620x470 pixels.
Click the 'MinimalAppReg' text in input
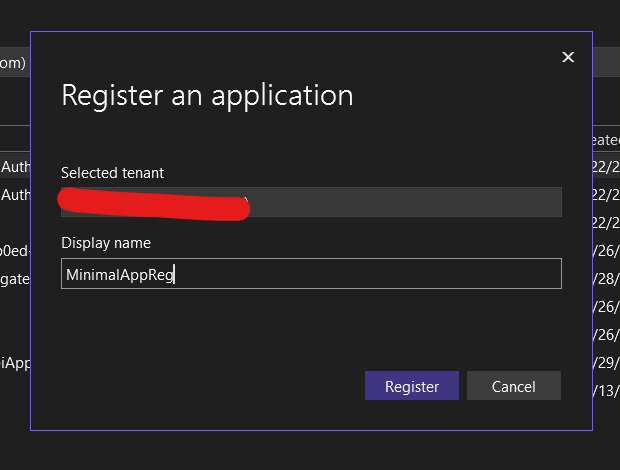pos(119,274)
